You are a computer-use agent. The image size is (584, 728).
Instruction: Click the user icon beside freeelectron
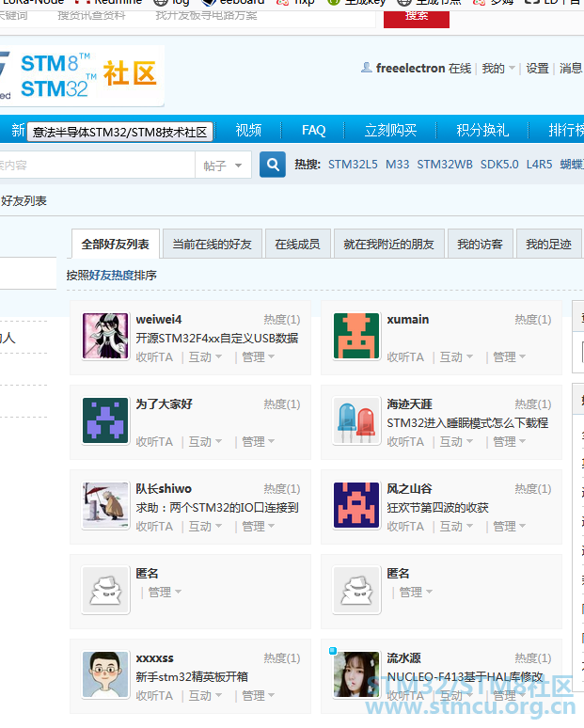point(366,68)
